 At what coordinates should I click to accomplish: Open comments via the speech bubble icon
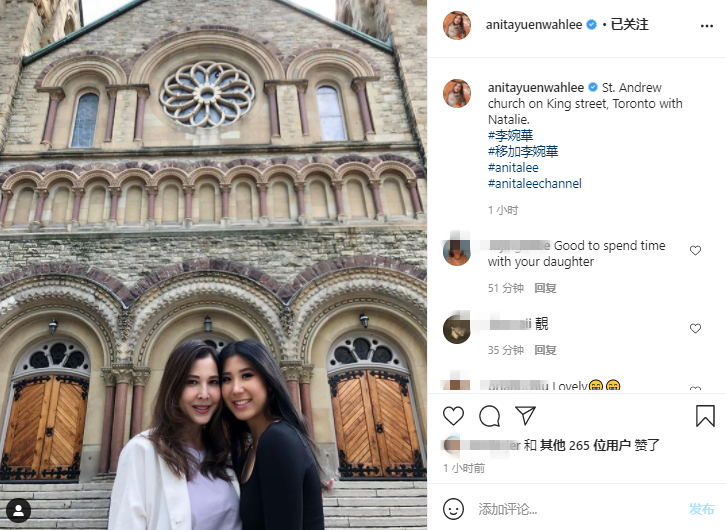click(489, 416)
